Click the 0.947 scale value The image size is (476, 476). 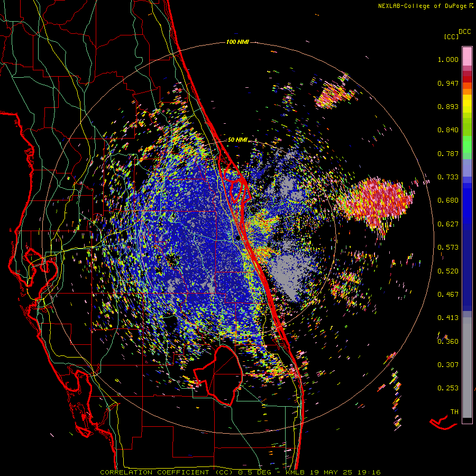pyautogui.click(x=448, y=83)
